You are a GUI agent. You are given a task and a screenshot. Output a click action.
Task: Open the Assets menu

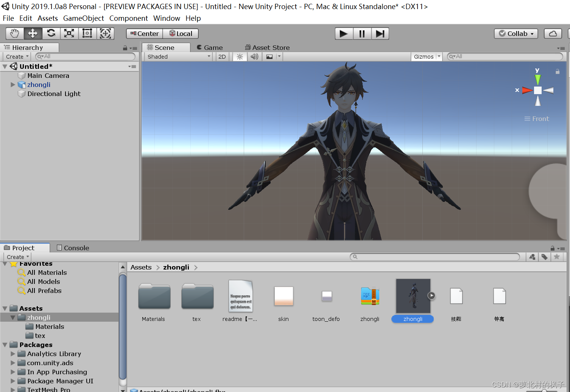point(48,18)
